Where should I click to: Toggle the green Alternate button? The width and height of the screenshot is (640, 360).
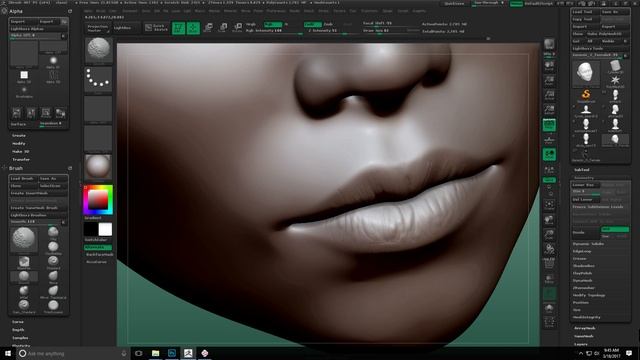pos(98,247)
